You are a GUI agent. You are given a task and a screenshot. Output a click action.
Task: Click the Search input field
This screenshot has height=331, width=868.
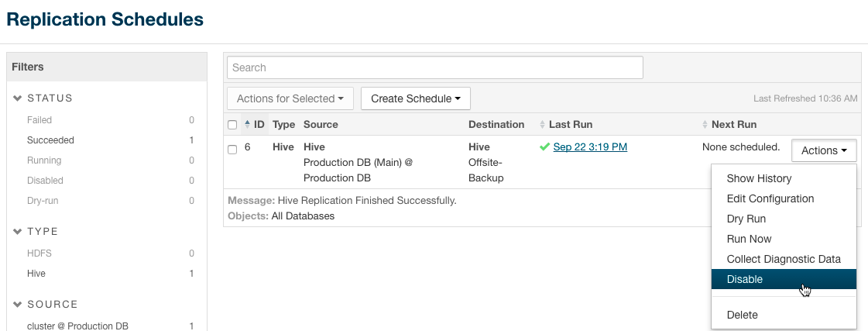(434, 67)
